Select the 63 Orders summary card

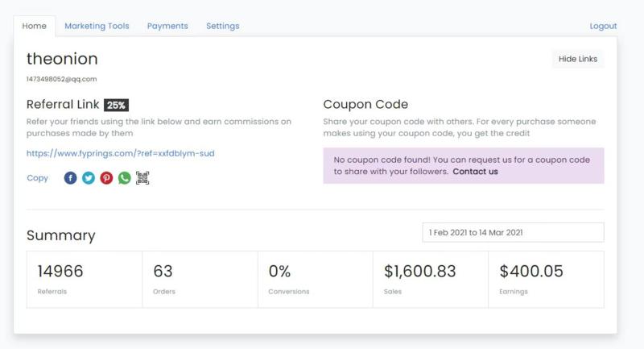[200, 279]
